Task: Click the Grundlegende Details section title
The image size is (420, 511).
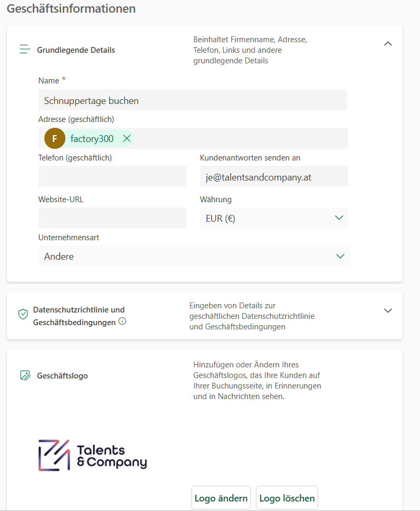Action: point(76,50)
